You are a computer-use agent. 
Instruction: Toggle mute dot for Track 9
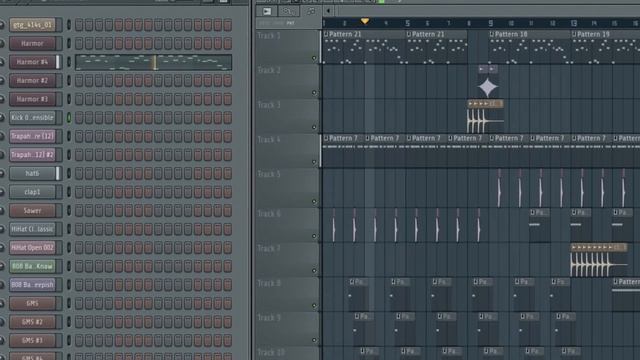click(x=314, y=340)
